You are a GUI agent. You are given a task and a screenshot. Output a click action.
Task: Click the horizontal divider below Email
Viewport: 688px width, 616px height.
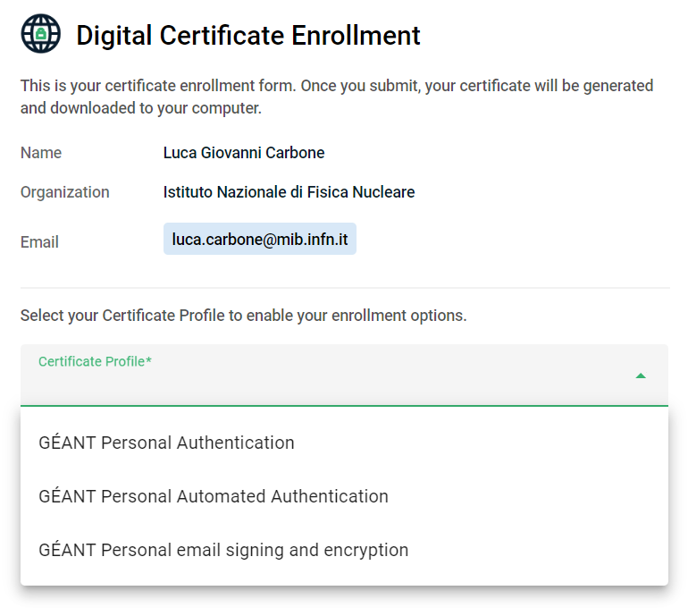coord(345,288)
